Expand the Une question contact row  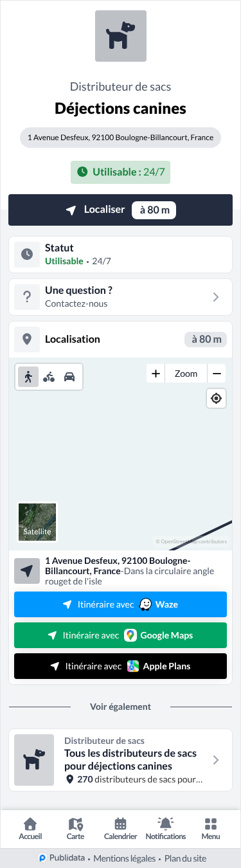point(120,297)
